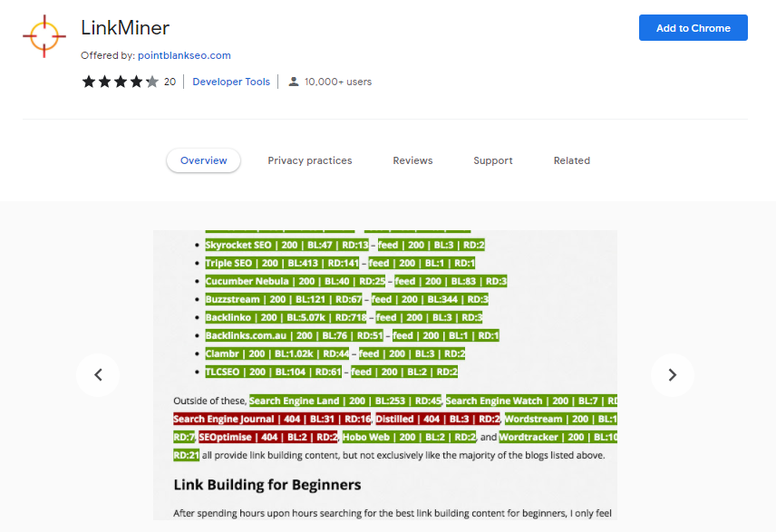View the Related tab
This screenshot has height=532, width=776.
click(x=571, y=160)
